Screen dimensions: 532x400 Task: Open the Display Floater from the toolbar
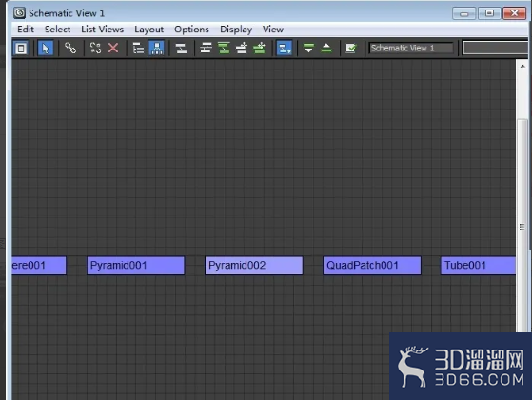(x=21, y=49)
